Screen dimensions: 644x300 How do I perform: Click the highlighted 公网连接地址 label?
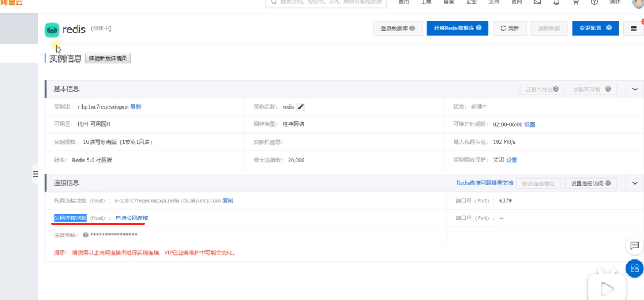[70, 218]
